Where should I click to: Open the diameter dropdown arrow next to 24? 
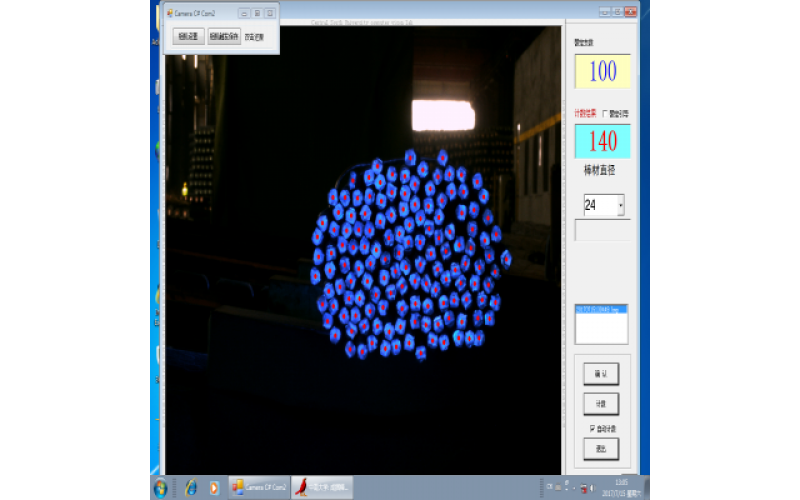pos(620,205)
